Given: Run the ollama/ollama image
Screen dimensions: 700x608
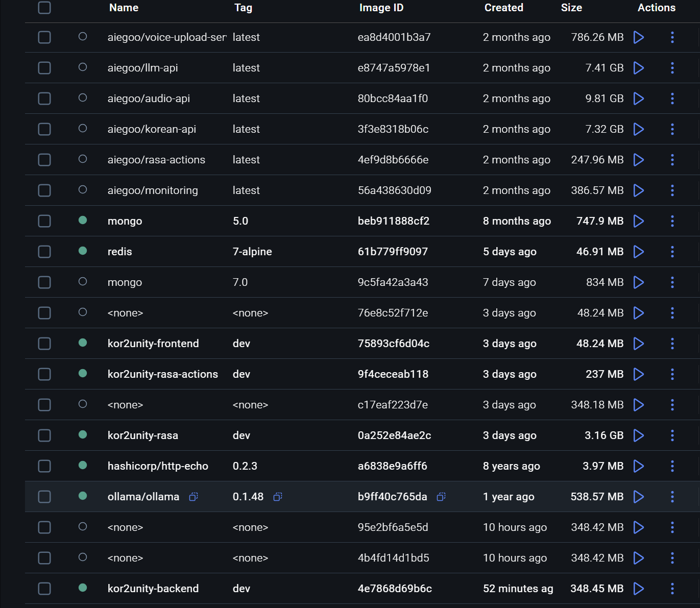Looking at the screenshot, I should click(x=638, y=497).
